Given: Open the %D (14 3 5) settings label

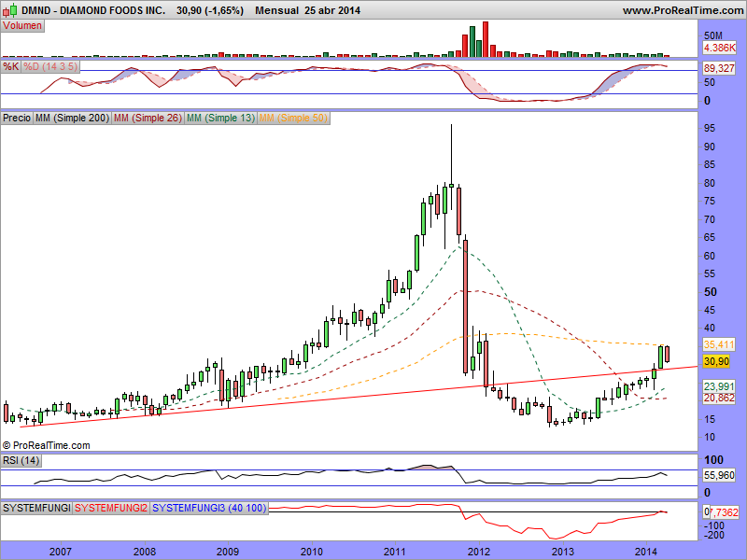Looking at the screenshot, I should pyautogui.click(x=50, y=66).
